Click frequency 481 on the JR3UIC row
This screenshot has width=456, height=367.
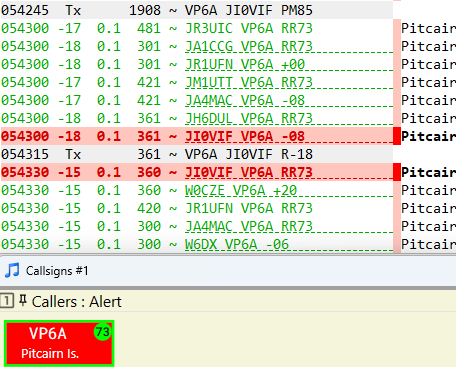tap(149, 28)
